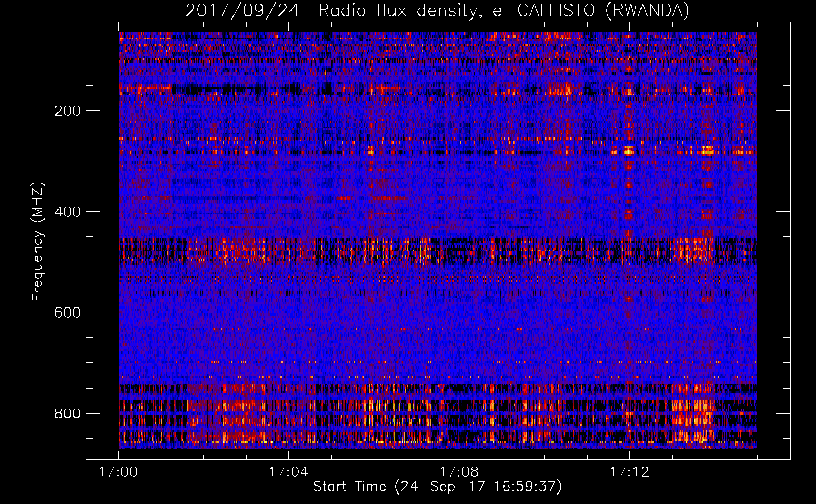Click the 400 frequency tick label
The image size is (816, 504).
pos(68,212)
